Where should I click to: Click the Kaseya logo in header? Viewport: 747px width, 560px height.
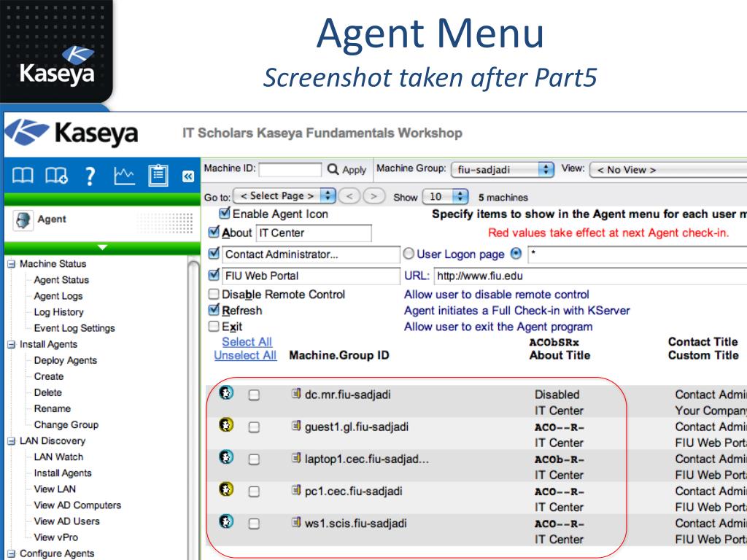click(x=71, y=133)
